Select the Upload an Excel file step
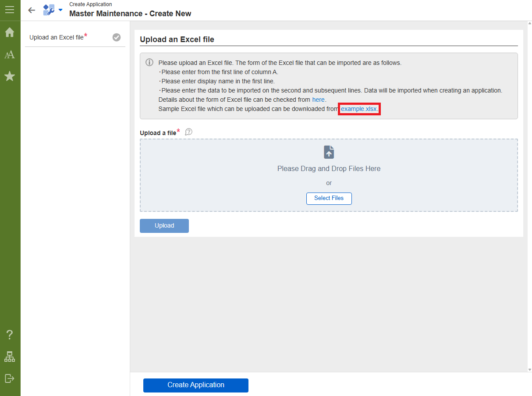The image size is (532, 396). coord(75,37)
